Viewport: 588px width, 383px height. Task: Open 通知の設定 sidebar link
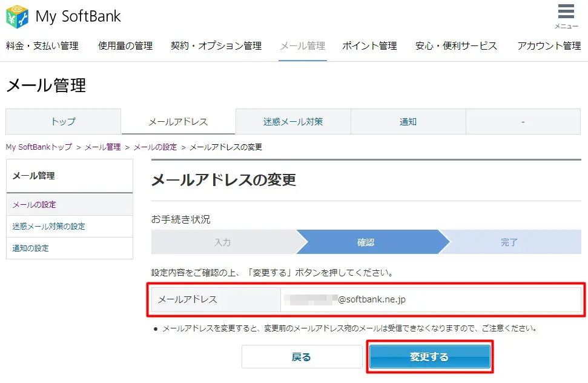(x=31, y=248)
